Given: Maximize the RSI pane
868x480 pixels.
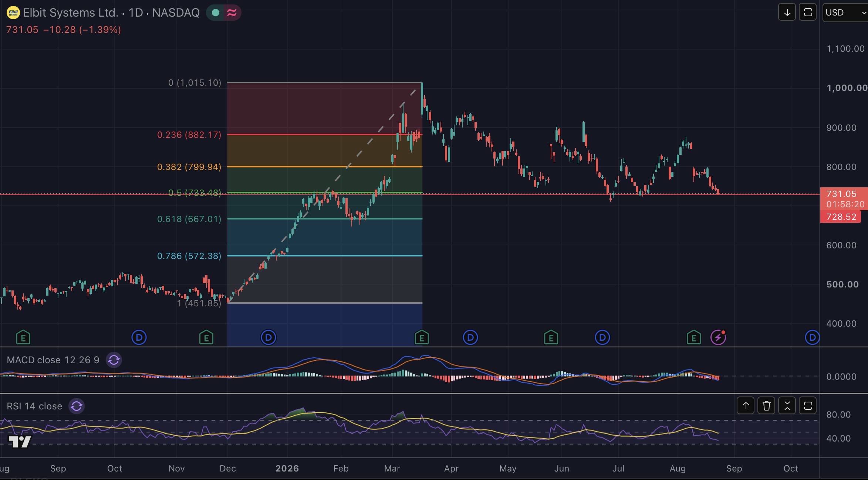Looking at the screenshot, I should pos(808,406).
